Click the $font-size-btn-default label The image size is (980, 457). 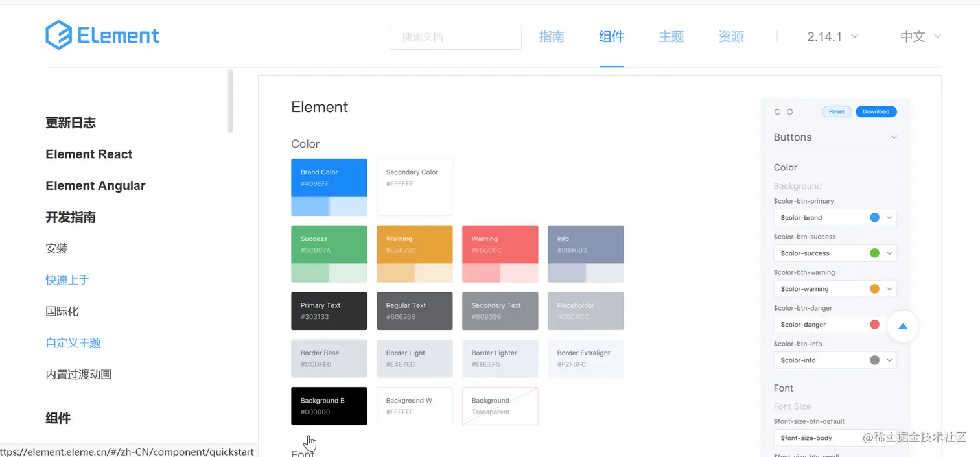(x=809, y=421)
